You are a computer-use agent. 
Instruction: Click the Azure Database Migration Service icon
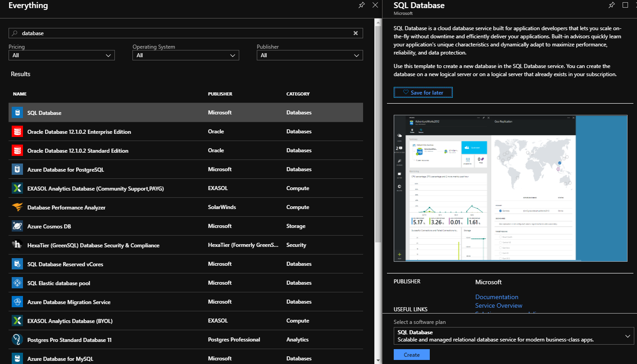pos(17,302)
